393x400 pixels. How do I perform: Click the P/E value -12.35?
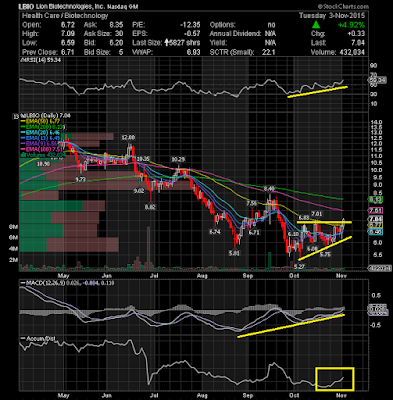(x=190, y=25)
